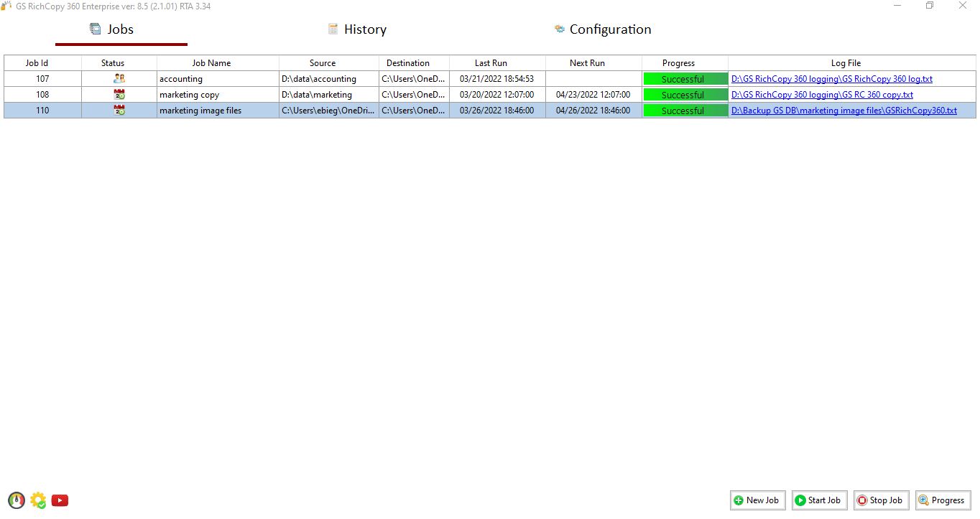Screen dimensions: 980x519
Task: Sort by the Job Name column header
Action: click(x=218, y=63)
